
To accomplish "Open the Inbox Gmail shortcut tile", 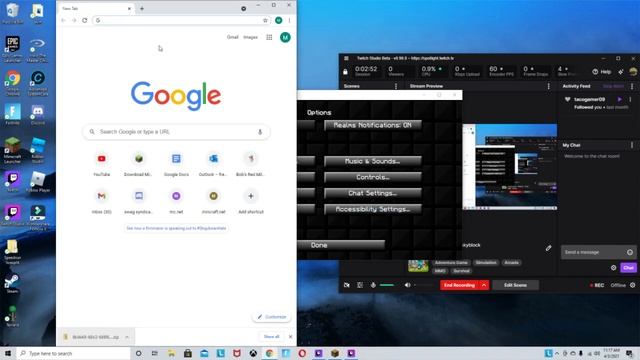I will (x=102, y=201).
